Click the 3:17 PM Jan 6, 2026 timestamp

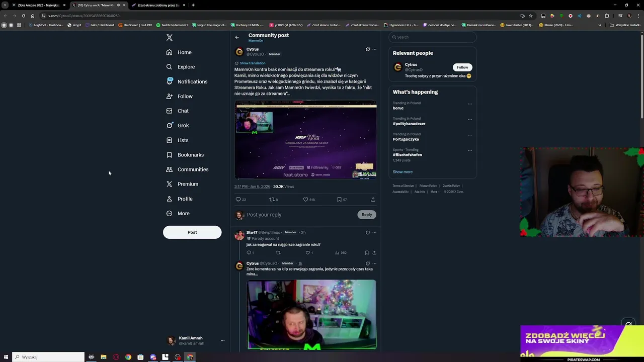[252, 187]
